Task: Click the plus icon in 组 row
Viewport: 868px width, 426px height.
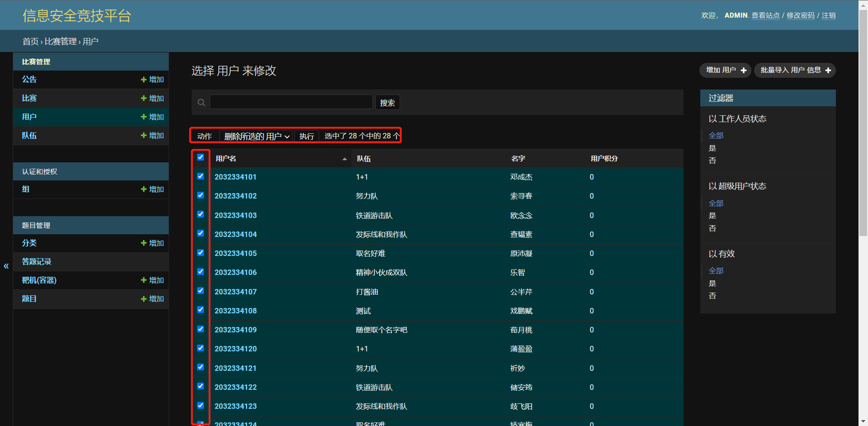Action: coord(144,189)
